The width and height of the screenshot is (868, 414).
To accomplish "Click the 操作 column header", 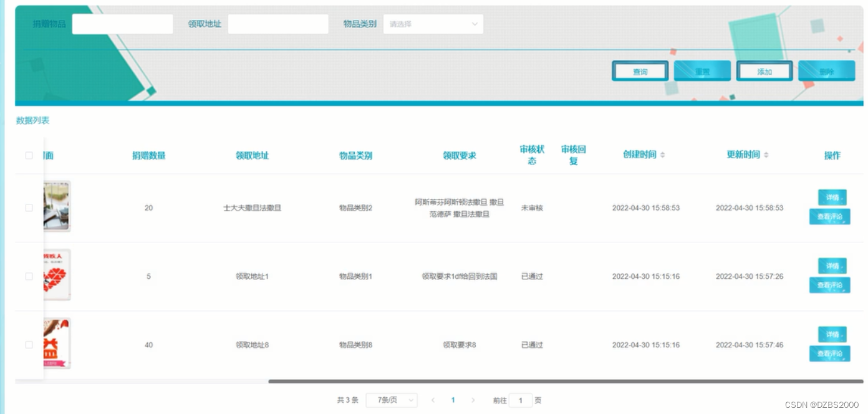I will (x=832, y=155).
